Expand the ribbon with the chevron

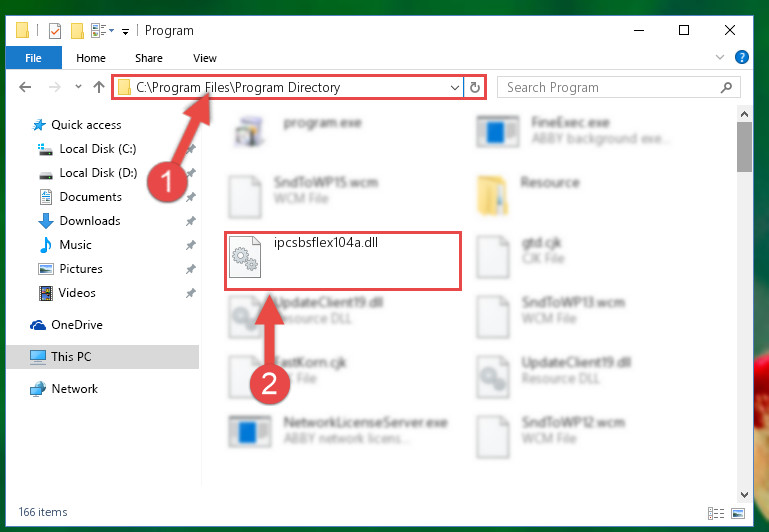719,57
